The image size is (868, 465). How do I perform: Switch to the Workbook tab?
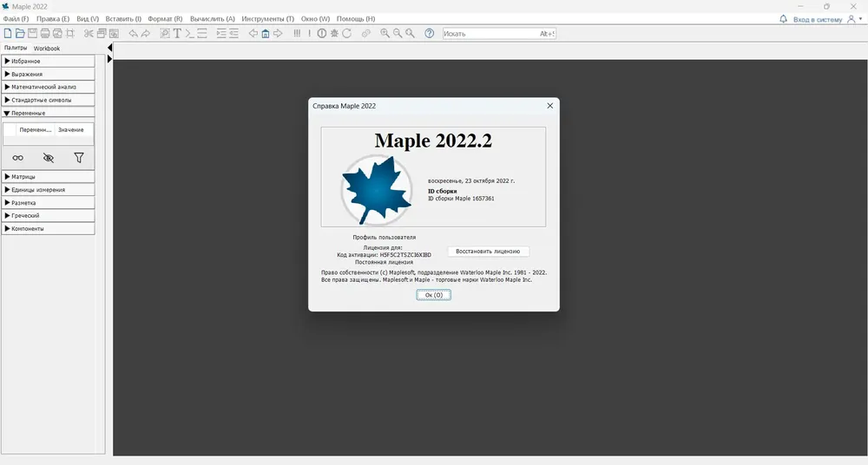[x=47, y=49]
